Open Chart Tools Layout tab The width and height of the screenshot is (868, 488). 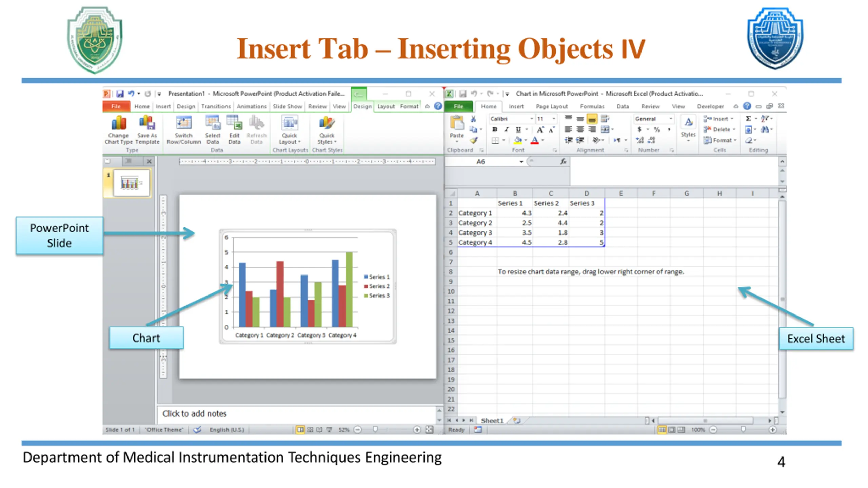pos(386,106)
